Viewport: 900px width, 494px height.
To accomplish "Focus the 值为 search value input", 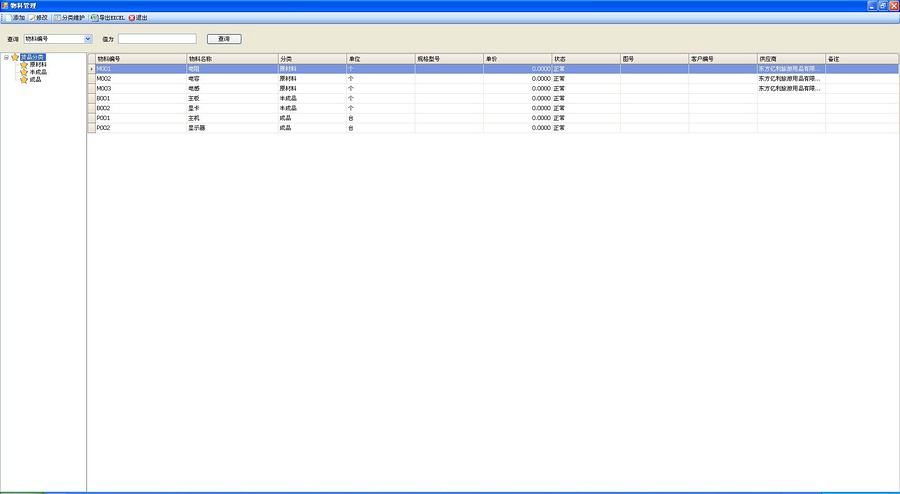I will click(157, 39).
